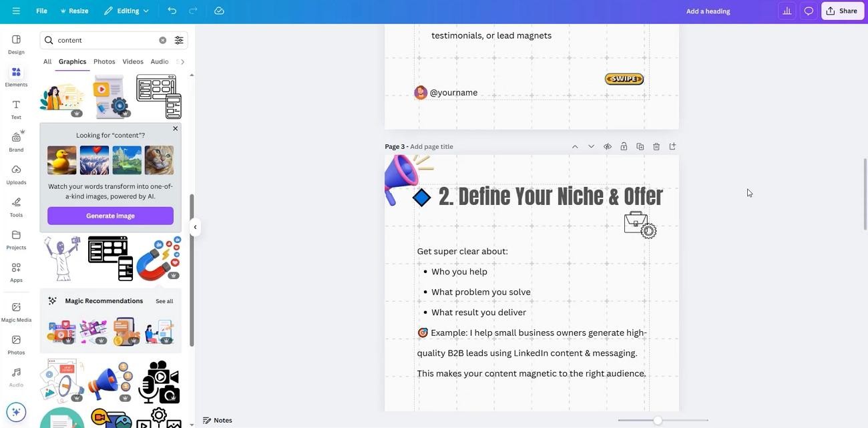
Task: Open the Resize option
Action: point(74,11)
